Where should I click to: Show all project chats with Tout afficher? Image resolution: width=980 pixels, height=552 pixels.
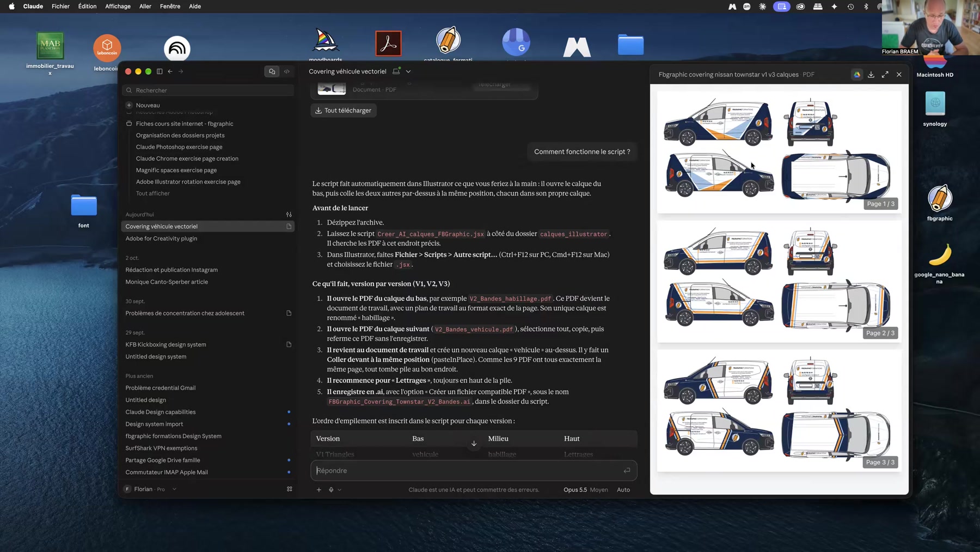click(153, 193)
